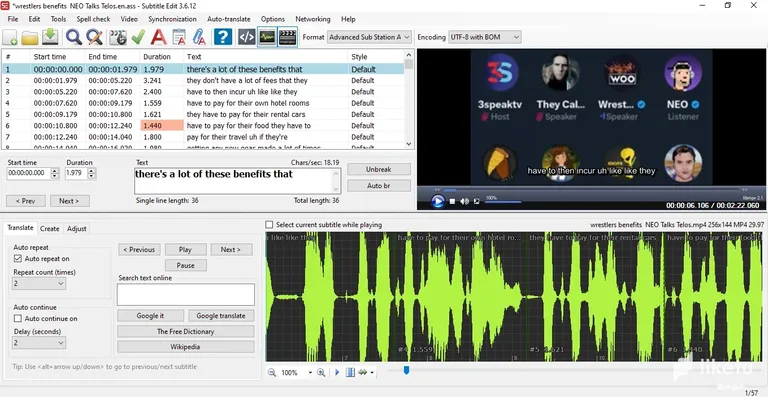Open Visual sync clapperboard icon

point(118,37)
